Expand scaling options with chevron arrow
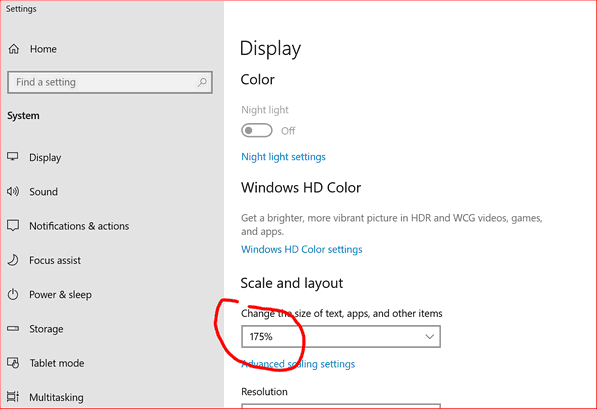 pyautogui.click(x=429, y=337)
